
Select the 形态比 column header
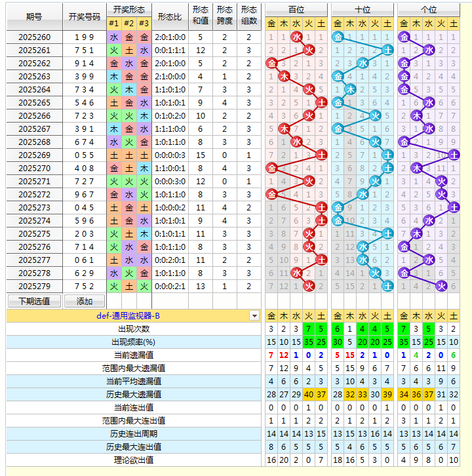pyautogui.click(x=170, y=16)
